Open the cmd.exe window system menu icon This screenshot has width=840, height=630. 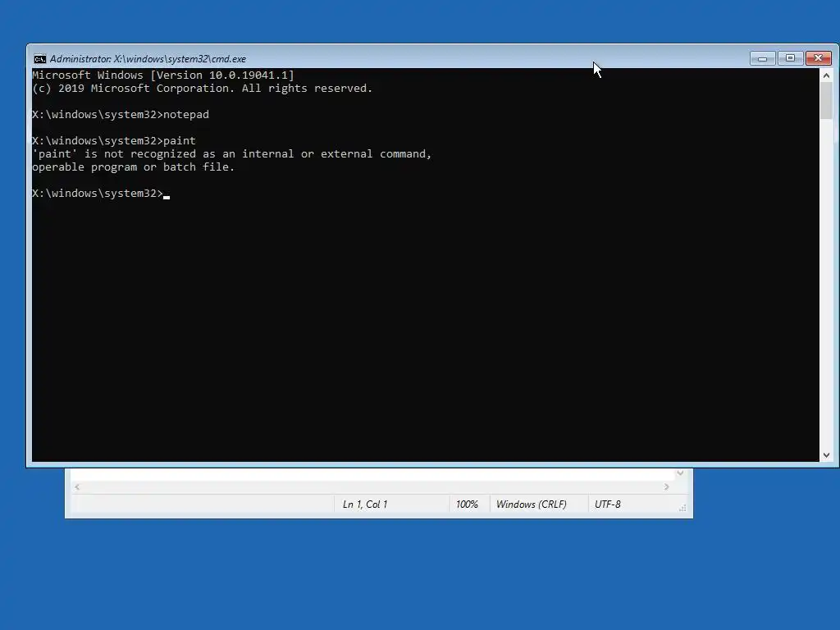39,59
